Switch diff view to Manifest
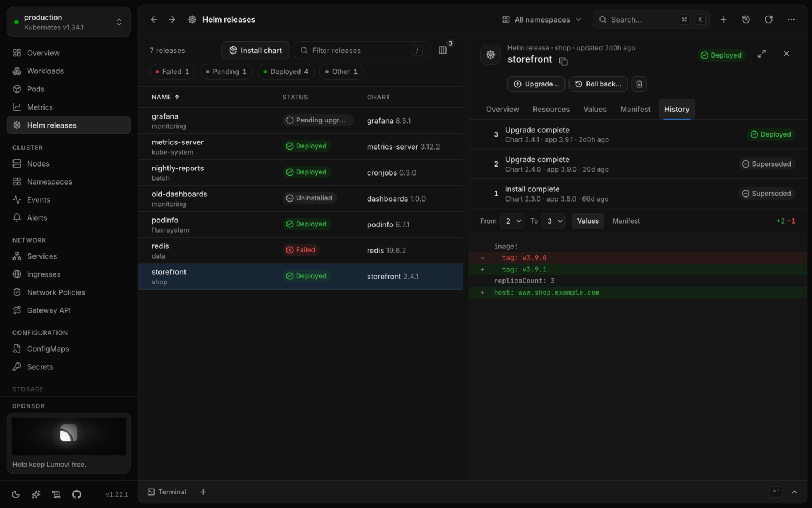 click(626, 221)
